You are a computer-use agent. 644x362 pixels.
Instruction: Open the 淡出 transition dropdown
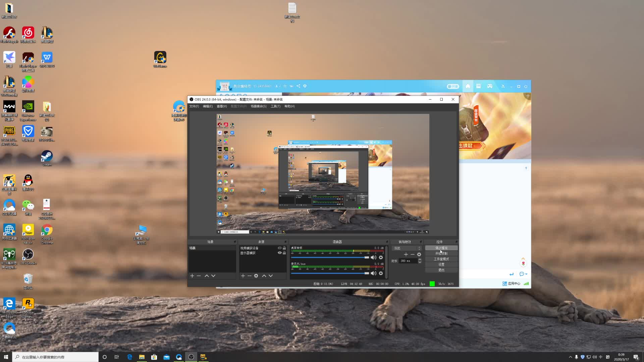click(x=407, y=248)
